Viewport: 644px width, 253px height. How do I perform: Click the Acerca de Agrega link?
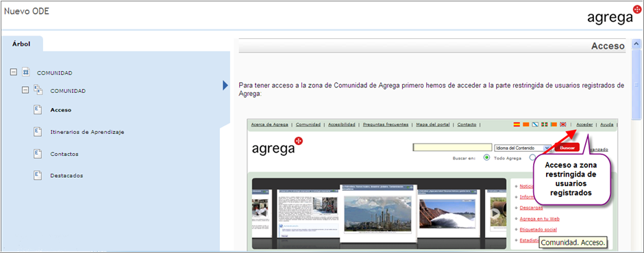coord(269,124)
